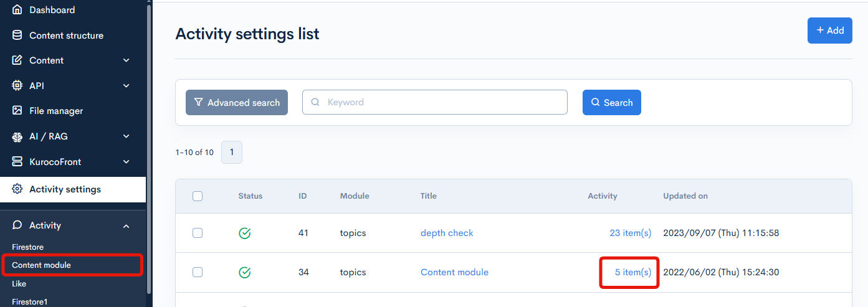Screen dimensions: 868x307
Task: Expand the API submenu chevron
Action: click(126, 85)
